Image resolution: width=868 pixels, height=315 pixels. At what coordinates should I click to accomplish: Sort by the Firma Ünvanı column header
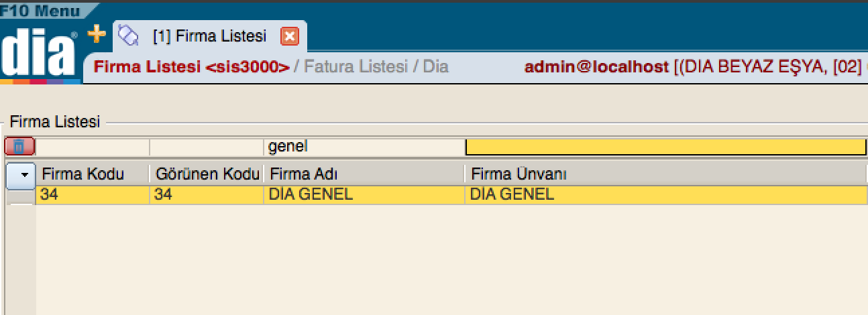click(519, 174)
